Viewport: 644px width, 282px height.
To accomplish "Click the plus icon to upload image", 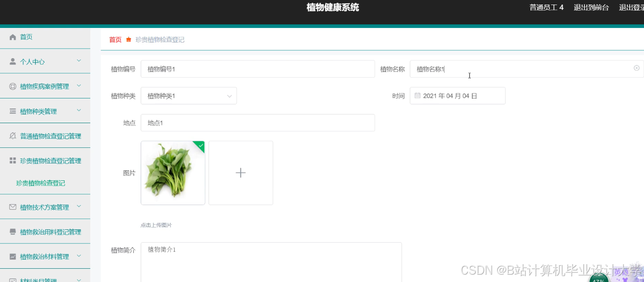I will pos(241,173).
